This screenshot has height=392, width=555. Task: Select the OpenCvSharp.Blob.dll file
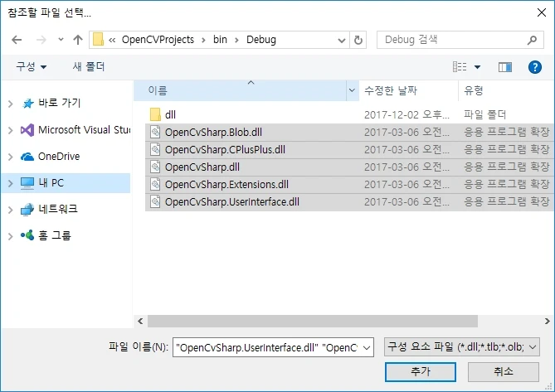click(x=214, y=132)
